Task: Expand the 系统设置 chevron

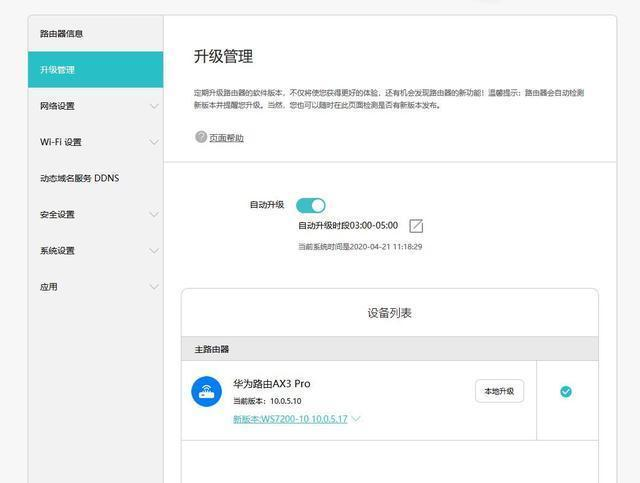Action: [154, 251]
